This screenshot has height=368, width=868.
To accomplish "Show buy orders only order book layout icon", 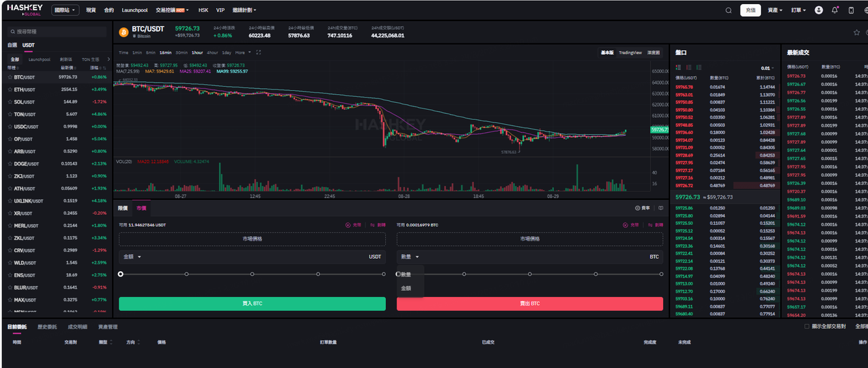I will tap(699, 68).
